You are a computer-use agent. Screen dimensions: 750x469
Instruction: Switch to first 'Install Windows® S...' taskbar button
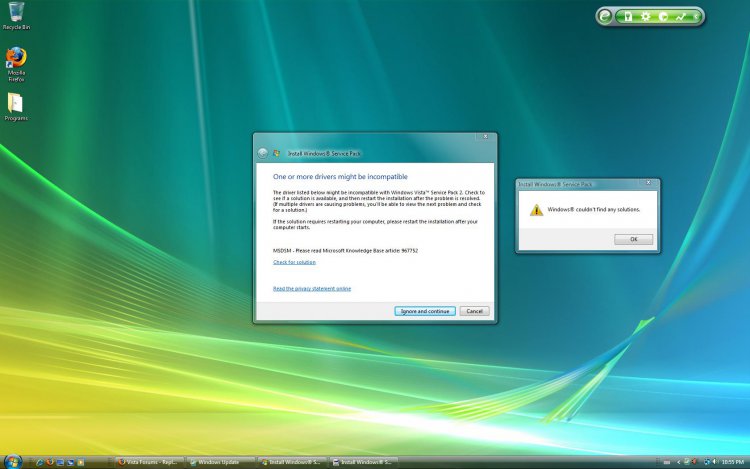292,462
